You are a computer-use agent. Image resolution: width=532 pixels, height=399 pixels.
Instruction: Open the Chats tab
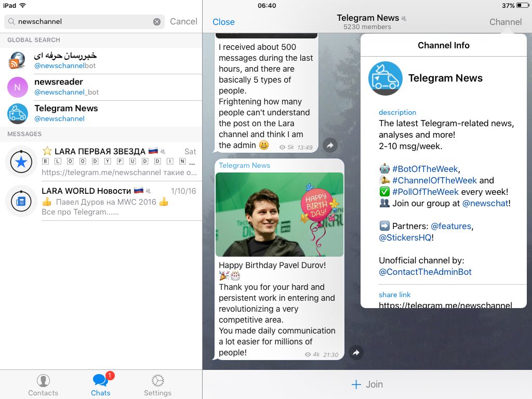[x=101, y=385]
